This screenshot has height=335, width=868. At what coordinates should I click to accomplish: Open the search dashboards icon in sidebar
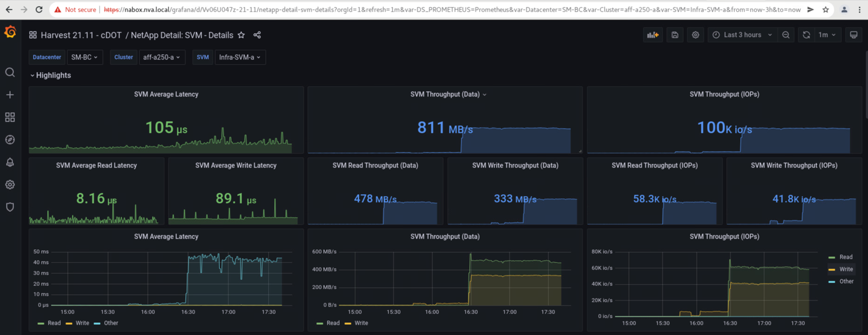(10, 73)
